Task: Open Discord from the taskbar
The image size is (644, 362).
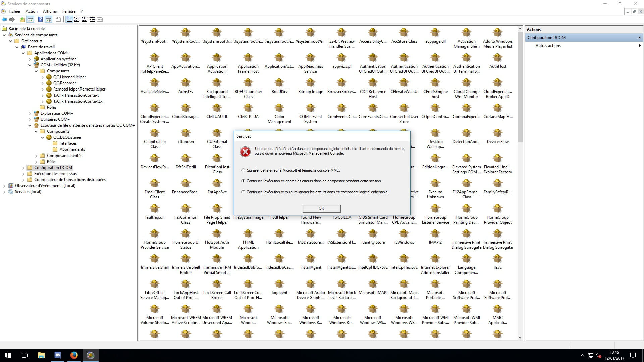Action: pyautogui.click(x=57, y=355)
